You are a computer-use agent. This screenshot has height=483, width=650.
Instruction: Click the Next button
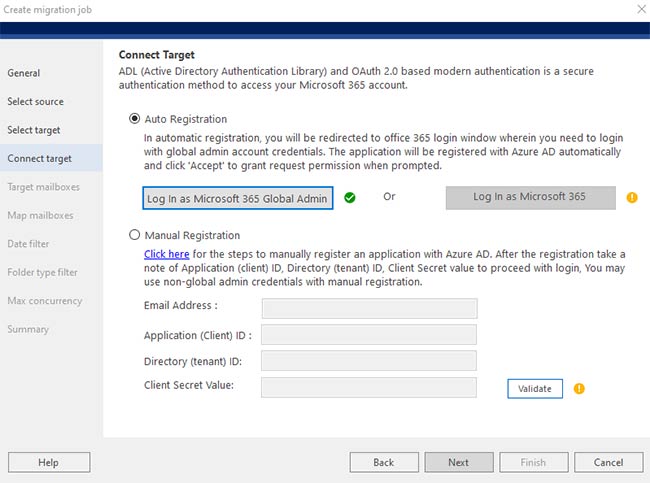tap(459, 462)
